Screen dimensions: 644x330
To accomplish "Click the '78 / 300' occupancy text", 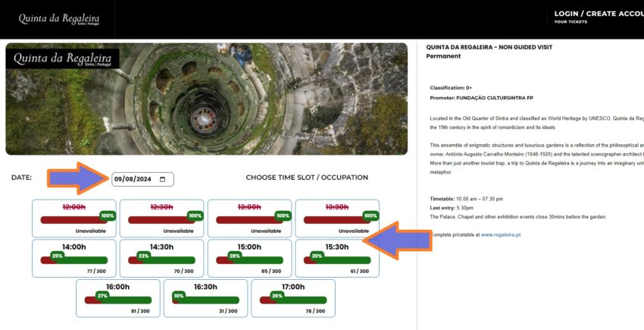I will coord(315,311).
